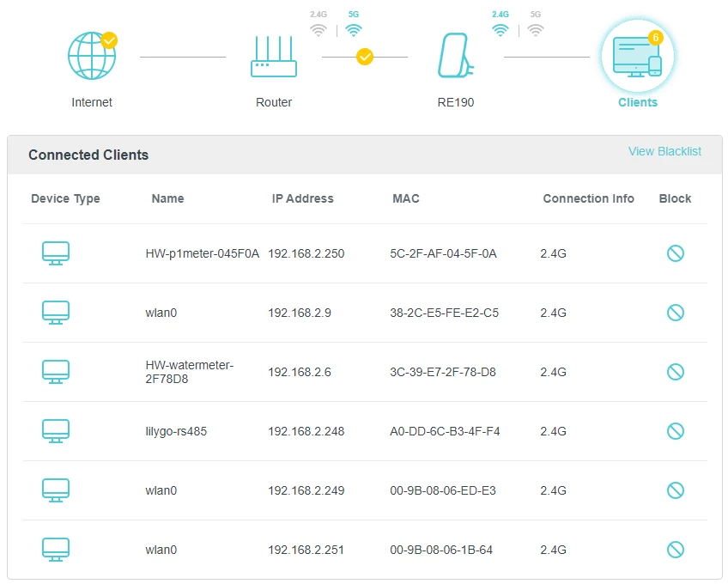Block the client at 192.168.2.249

tap(676, 490)
